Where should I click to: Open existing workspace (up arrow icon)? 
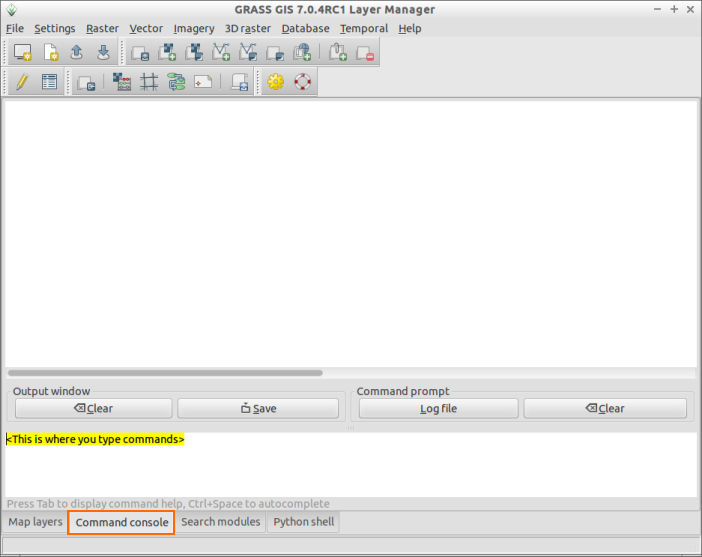tap(77, 52)
